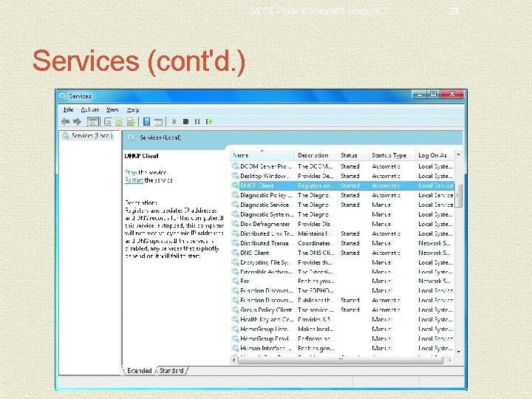Select the Health Key and Ce... service name
Screen dimensions: 532x399
(267, 319)
